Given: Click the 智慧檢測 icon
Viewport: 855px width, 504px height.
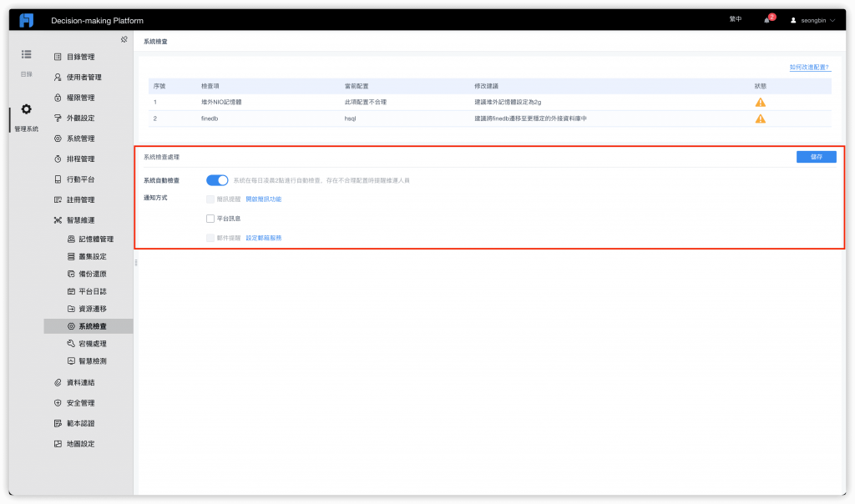Looking at the screenshot, I should 71,361.
